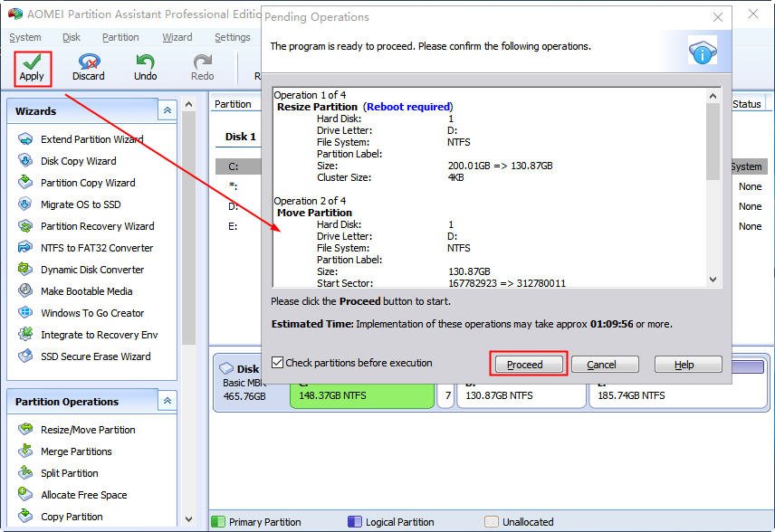Toggle Check partitions before execution
The width and height of the screenshot is (775, 532).
point(277,363)
